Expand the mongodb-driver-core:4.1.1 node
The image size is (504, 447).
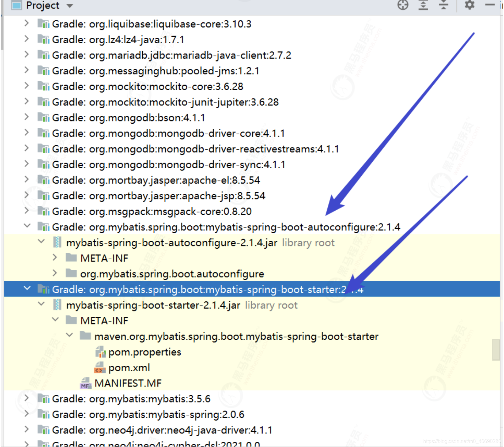point(27,133)
